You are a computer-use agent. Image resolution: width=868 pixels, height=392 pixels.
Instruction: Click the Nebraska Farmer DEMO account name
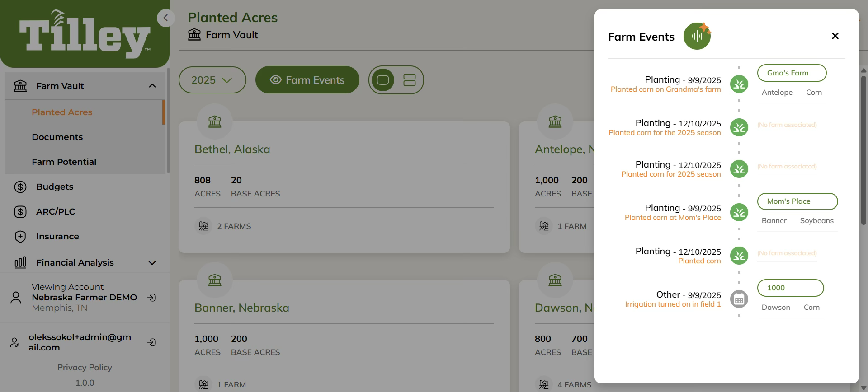(84, 297)
